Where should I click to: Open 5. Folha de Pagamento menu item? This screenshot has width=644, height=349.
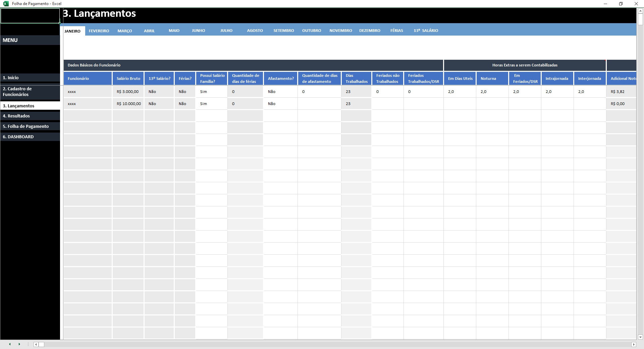(x=30, y=126)
